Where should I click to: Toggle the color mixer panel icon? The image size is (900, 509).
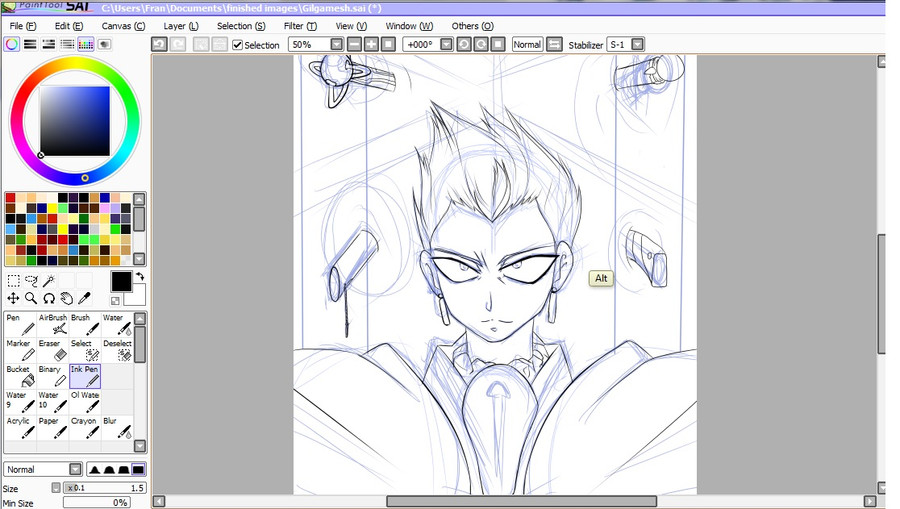tap(67, 44)
